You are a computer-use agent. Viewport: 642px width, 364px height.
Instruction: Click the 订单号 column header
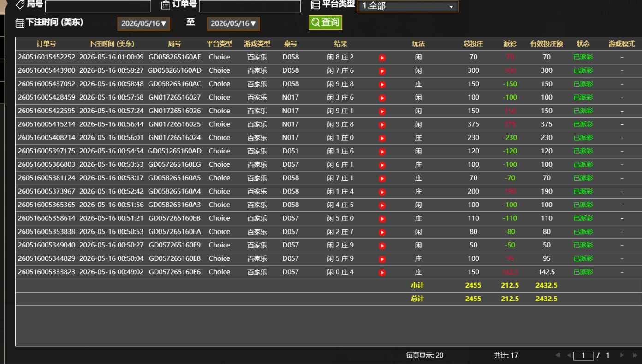point(47,44)
